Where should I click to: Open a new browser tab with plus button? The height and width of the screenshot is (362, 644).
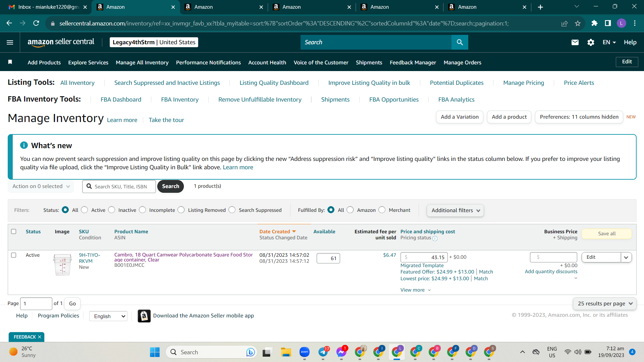click(x=540, y=7)
